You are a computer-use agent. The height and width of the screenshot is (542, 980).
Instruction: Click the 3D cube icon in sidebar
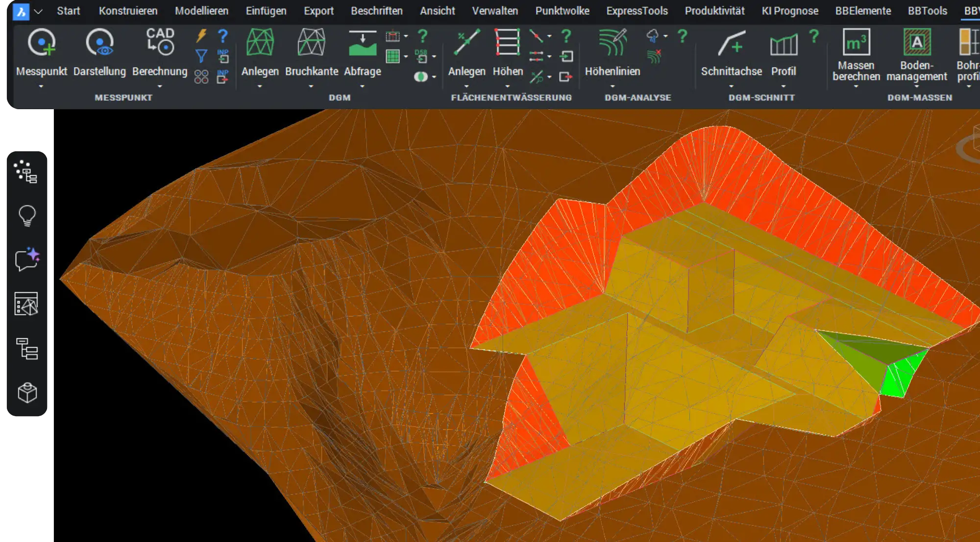(x=27, y=393)
